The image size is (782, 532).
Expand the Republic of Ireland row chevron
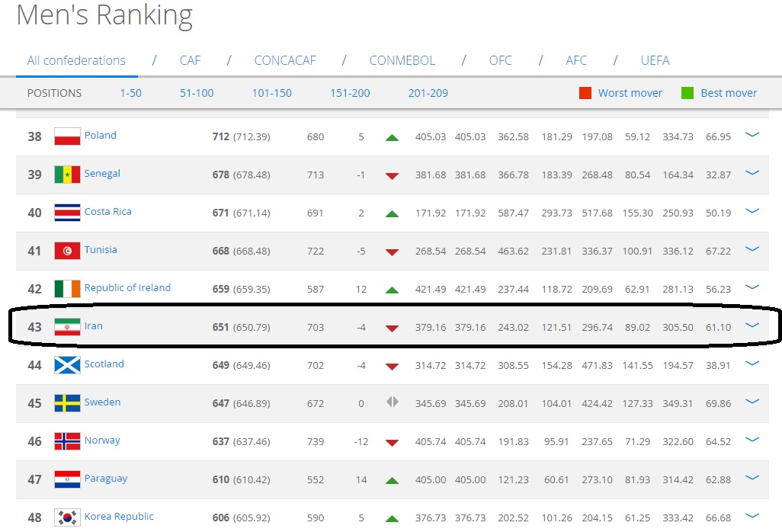(x=752, y=287)
